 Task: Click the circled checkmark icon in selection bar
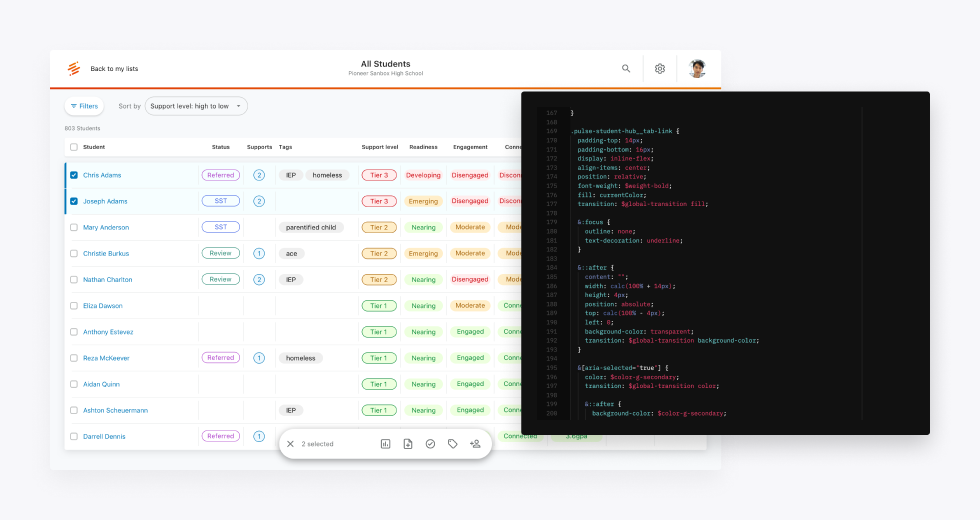point(431,444)
